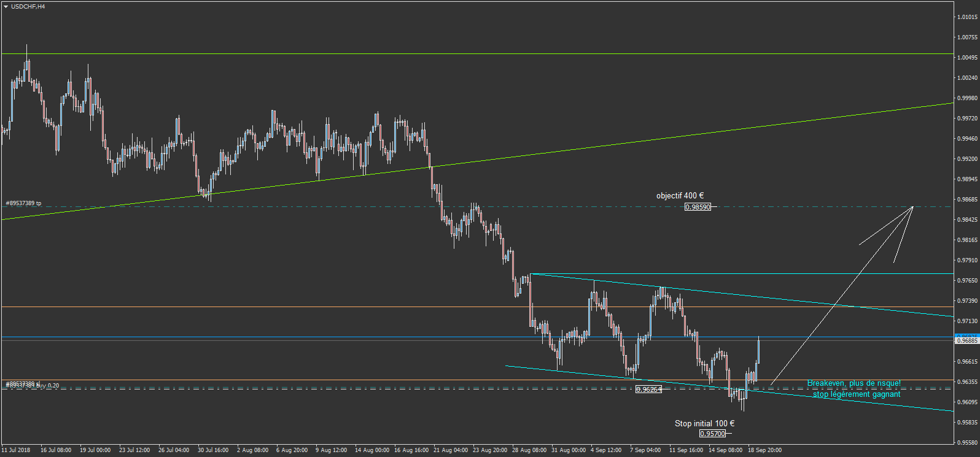Select the 'Breakeven, plus de risque!' annotation
Screen dimensions: 980x457
coord(854,383)
